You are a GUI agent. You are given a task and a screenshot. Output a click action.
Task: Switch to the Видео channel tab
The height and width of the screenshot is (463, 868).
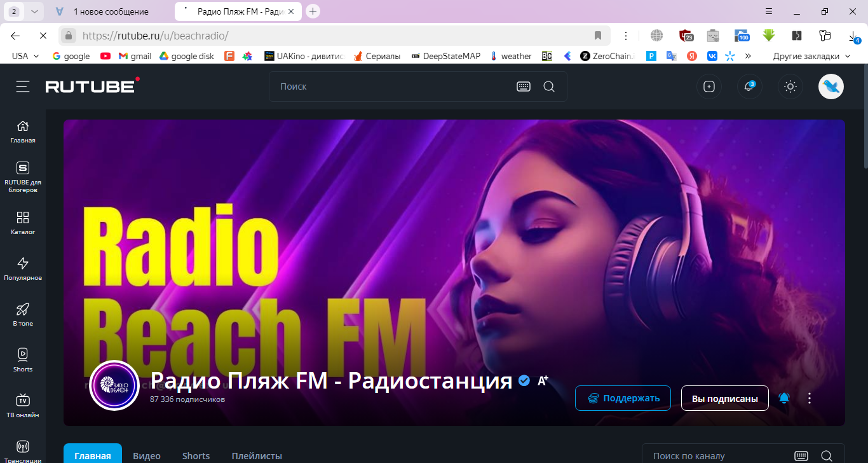click(x=147, y=455)
